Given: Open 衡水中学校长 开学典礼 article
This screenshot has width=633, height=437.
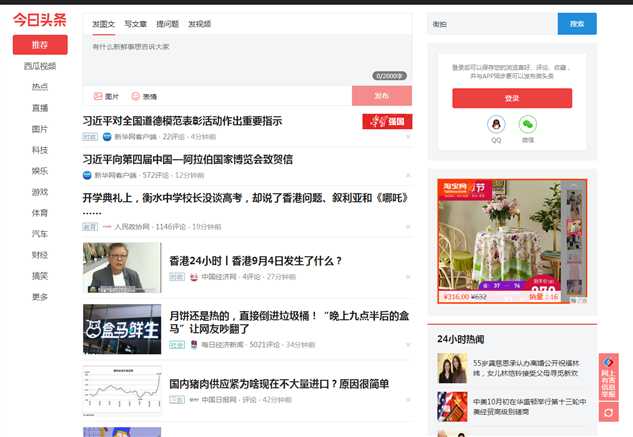Looking at the screenshot, I should (x=245, y=204).
